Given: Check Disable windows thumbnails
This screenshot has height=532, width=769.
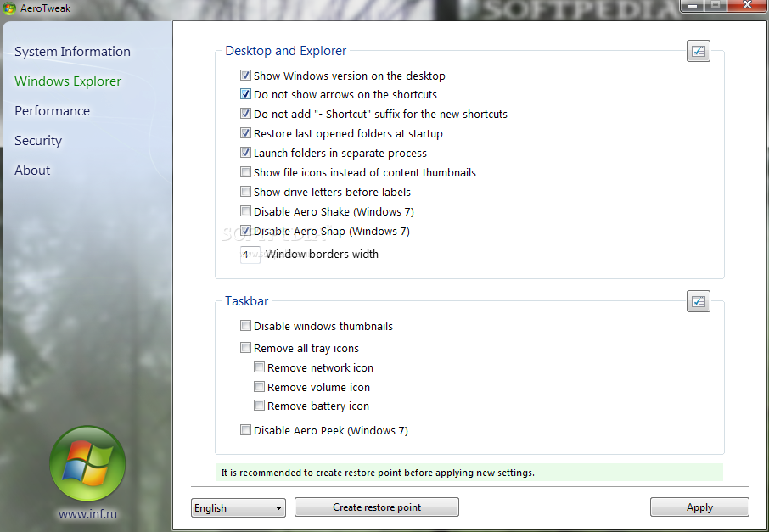Looking at the screenshot, I should coord(245,326).
